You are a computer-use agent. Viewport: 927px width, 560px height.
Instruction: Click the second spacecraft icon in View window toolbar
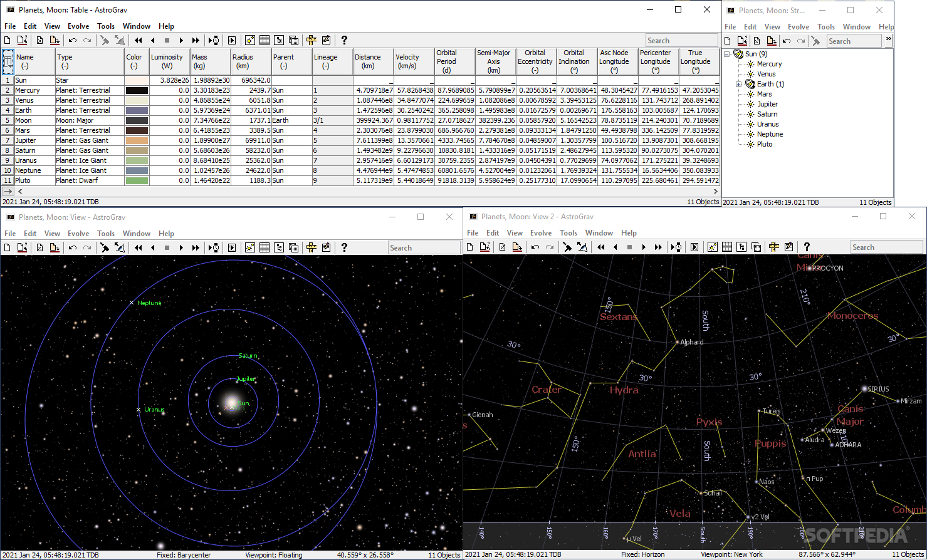click(119, 247)
